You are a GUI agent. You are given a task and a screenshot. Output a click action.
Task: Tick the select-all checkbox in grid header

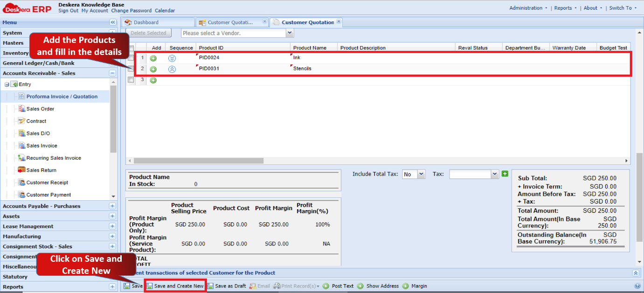[x=131, y=48]
